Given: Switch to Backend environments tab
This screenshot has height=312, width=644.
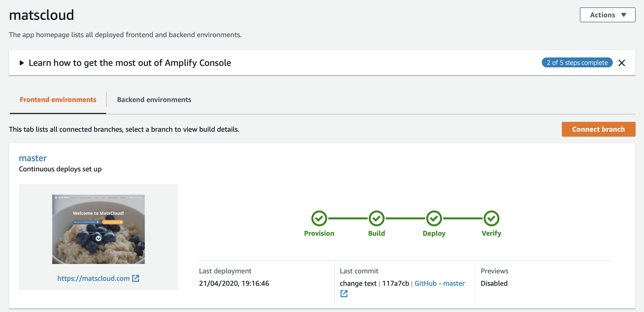Looking at the screenshot, I should pos(154,100).
